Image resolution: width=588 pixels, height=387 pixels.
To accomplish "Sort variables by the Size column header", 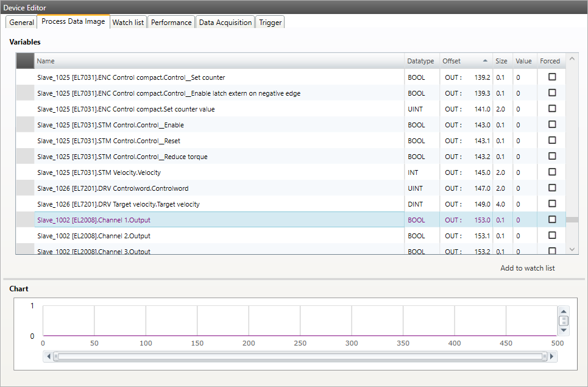I will click(x=501, y=61).
